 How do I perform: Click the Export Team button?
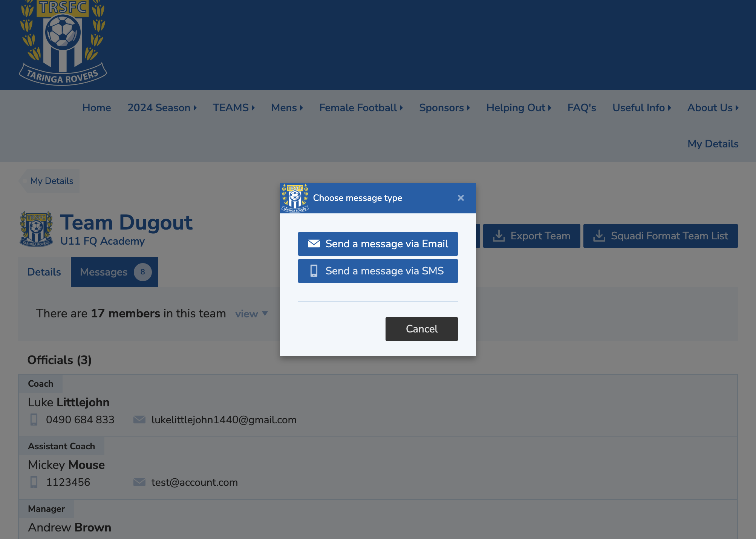532,236
